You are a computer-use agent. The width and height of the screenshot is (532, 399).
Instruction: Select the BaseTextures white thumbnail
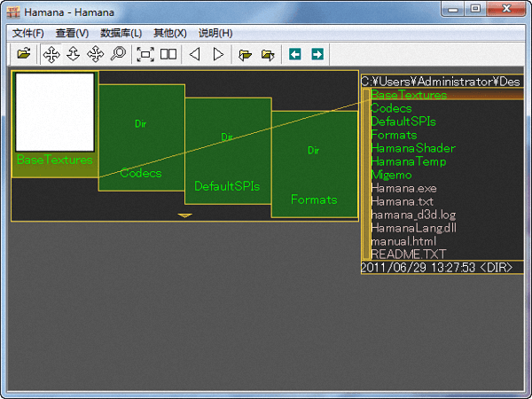54,112
